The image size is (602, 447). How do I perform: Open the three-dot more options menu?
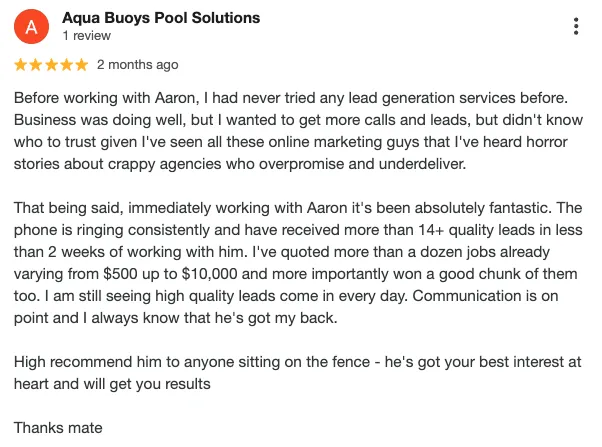point(576,26)
